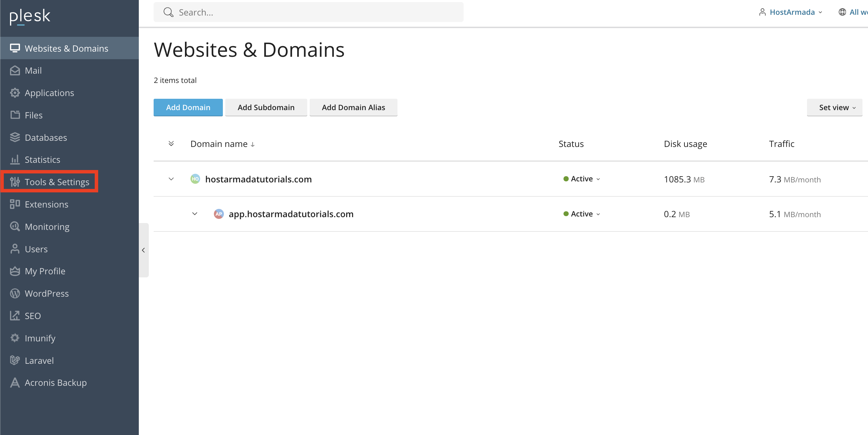Click the Tools & Settings sliders icon
868x435 pixels.
pos(15,182)
